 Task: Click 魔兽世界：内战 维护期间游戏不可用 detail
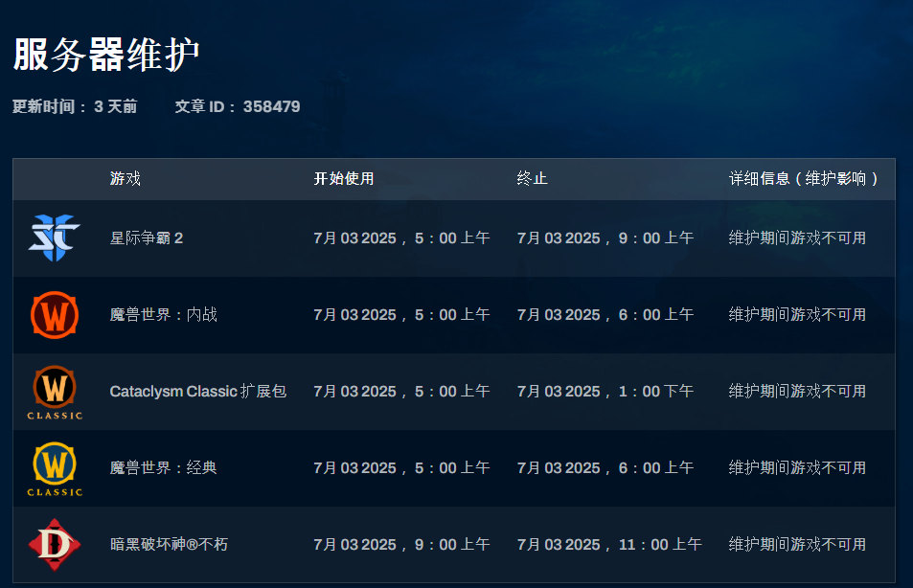point(797,315)
